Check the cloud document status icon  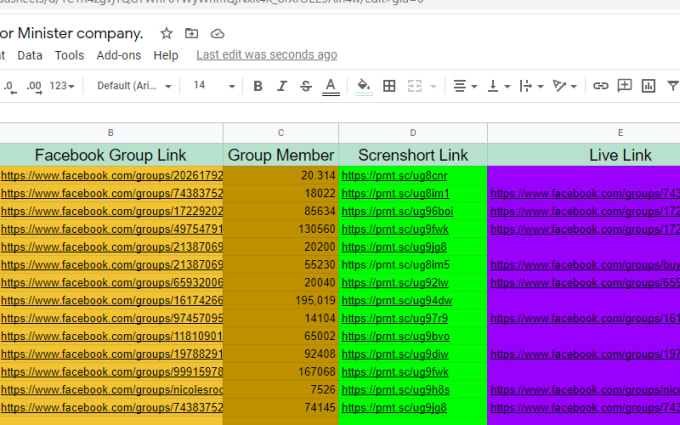217,33
